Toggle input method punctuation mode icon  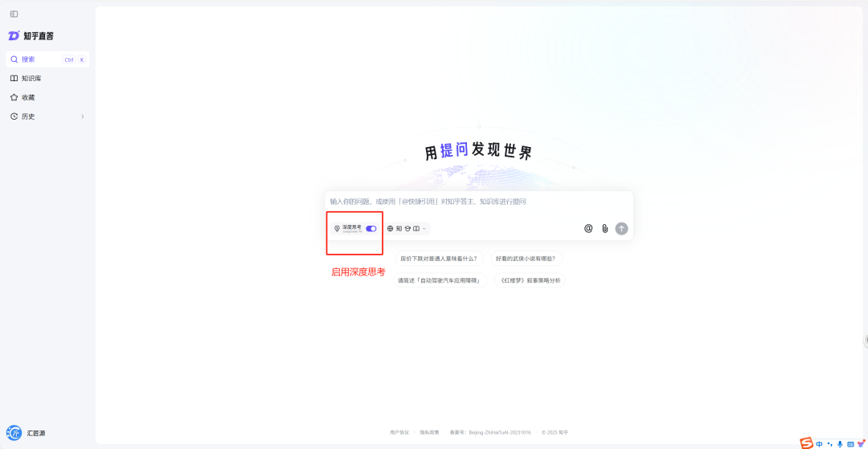click(x=829, y=444)
